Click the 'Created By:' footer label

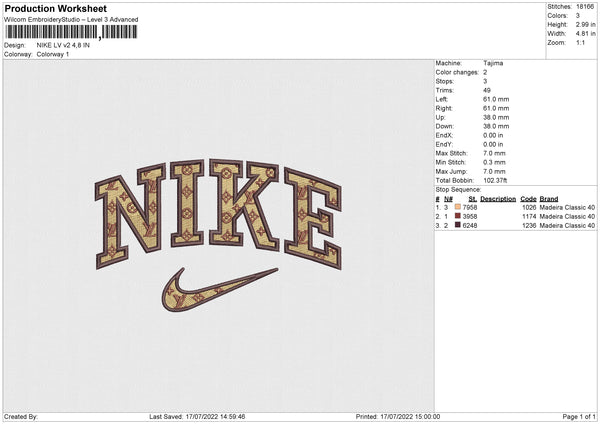pyautogui.click(x=21, y=417)
